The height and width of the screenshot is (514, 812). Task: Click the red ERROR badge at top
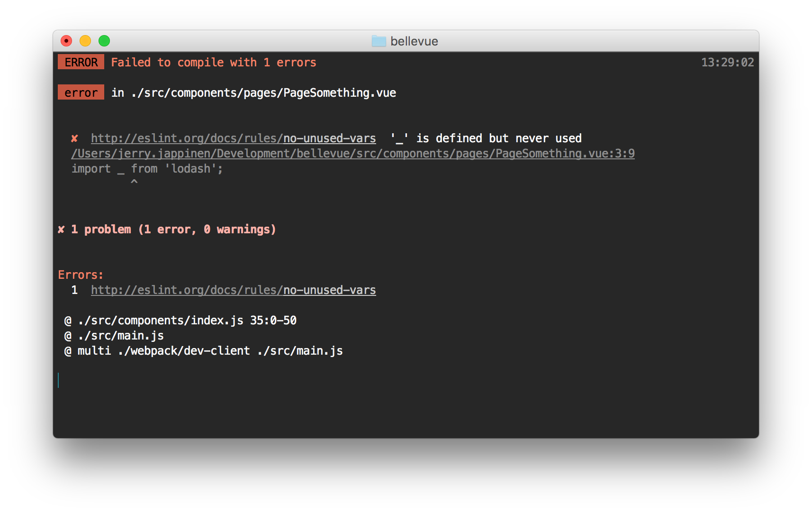[x=81, y=62]
